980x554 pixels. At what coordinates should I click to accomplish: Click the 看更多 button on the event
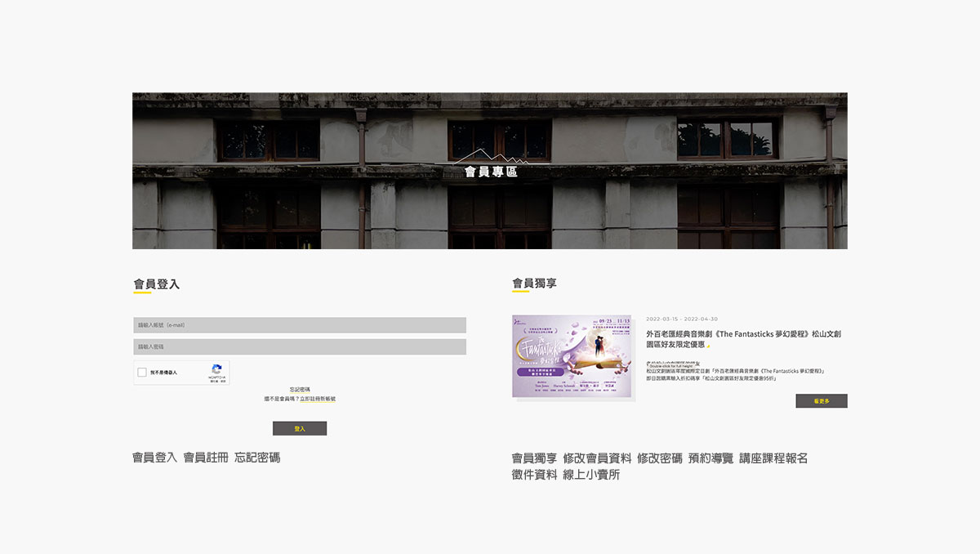821,401
